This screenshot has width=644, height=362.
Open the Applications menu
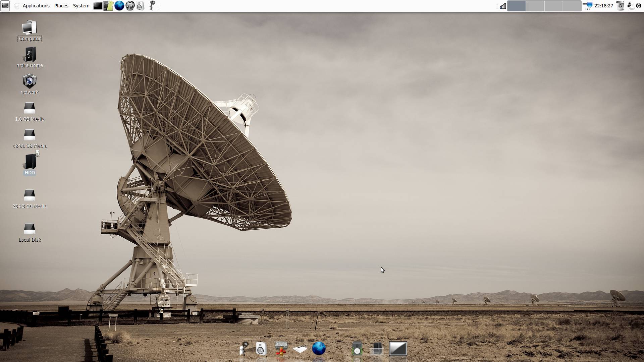(36, 6)
